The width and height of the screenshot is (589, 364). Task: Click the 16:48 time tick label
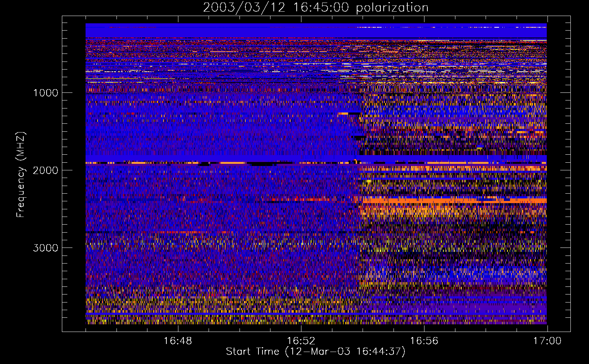[178, 341]
